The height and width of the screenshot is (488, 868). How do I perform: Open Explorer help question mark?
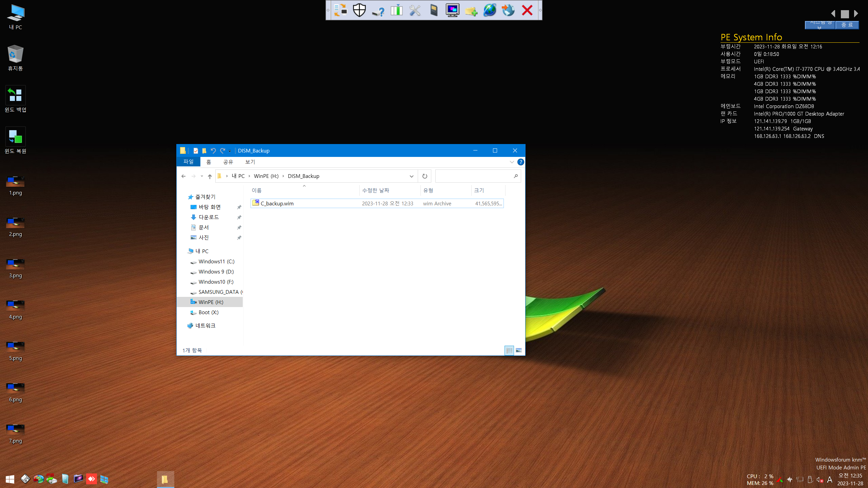pyautogui.click(x=521, y=162)
